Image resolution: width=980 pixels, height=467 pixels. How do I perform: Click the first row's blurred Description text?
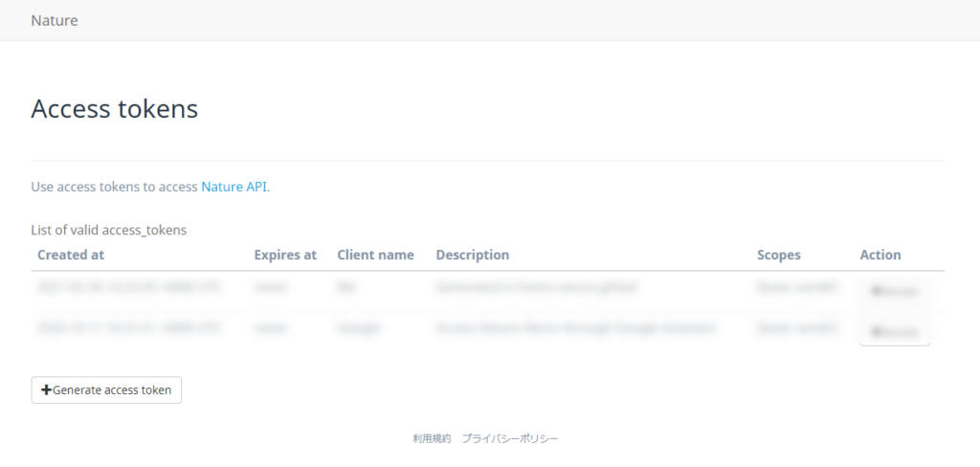point(536,287)
